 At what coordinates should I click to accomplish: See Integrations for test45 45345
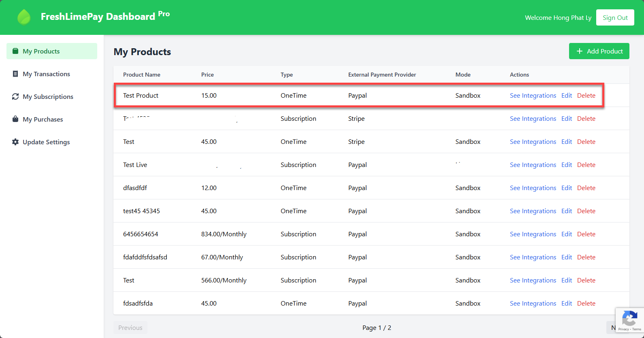click(533, 211)
